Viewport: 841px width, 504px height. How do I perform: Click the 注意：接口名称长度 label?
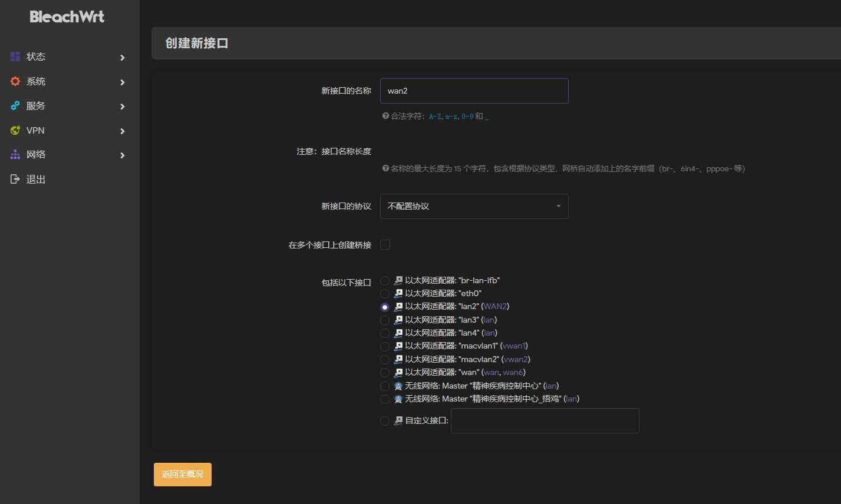pos(334,151)
